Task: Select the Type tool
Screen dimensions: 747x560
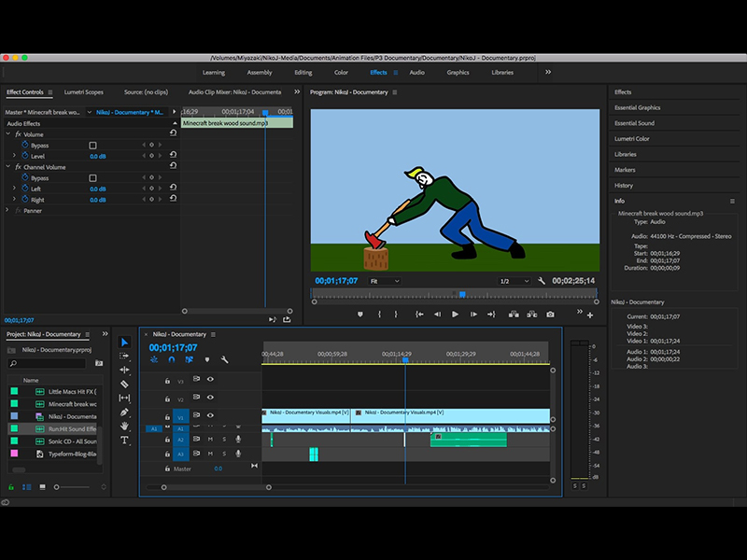Action: [125, 441]
